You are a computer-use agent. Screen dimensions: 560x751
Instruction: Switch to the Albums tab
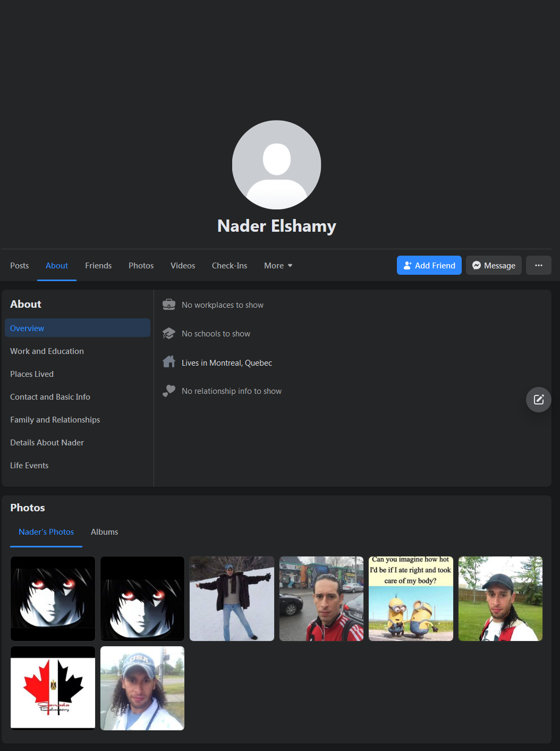tap(105, 532)
